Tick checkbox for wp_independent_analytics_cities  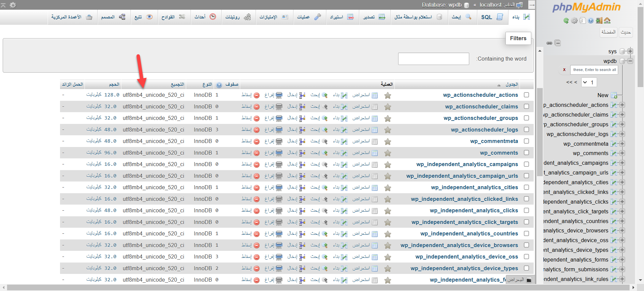point(526,187)
